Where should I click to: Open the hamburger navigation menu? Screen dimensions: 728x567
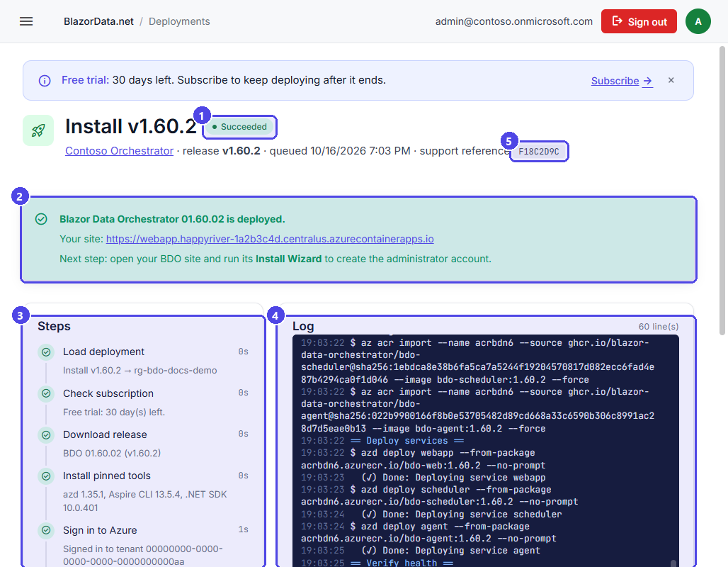click(x=26, y=21)
